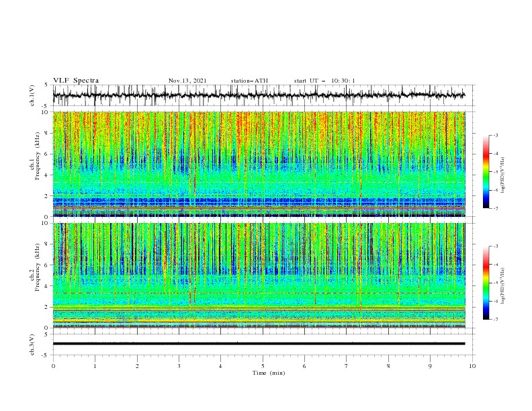This screenshot has height=411, width=532.
Task: Click the ch.1 "Frequency (kHz)" axis label
Action: coord(38,156)
